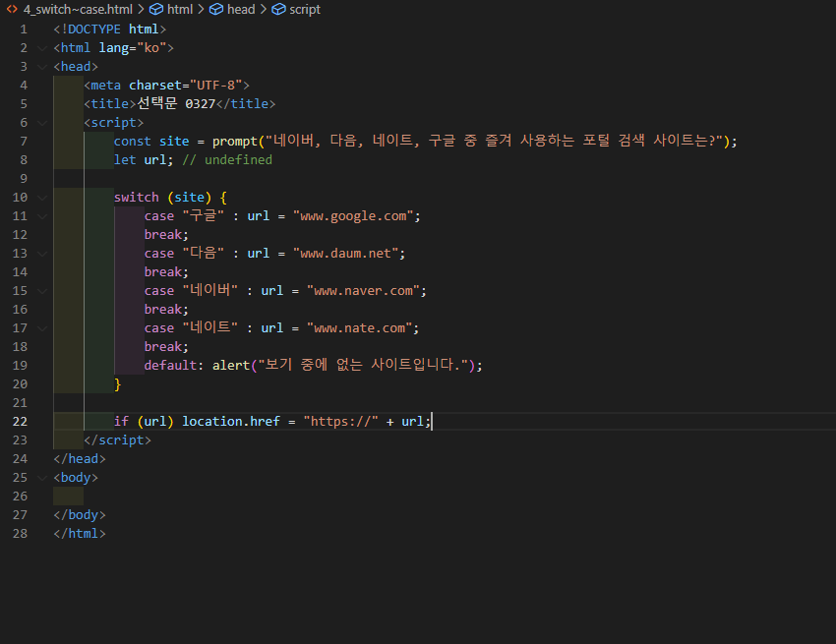Open the 4_switch~case.html breadcrumb item
The width and height of the screenshot is (836, 644).
point(78,9)
